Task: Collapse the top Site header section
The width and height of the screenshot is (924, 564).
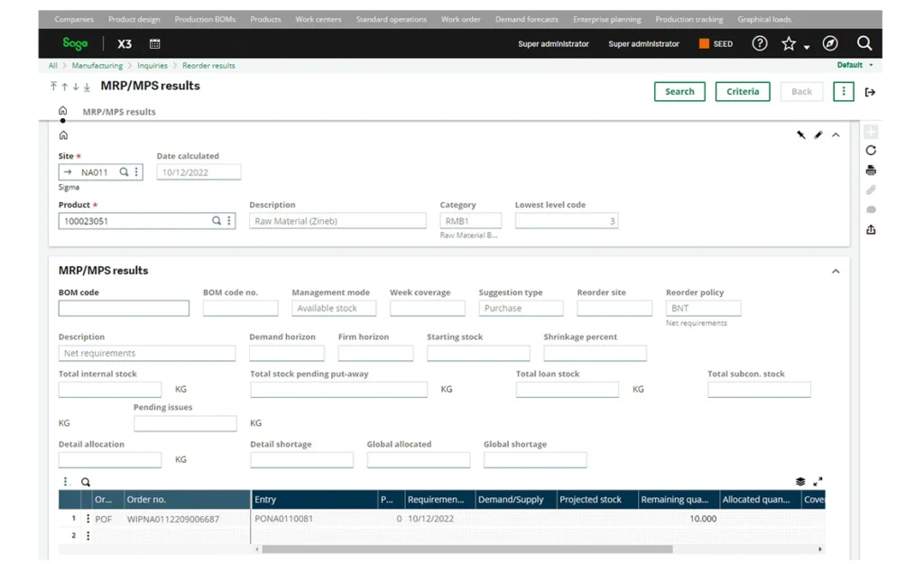Action: coord(836,135)
